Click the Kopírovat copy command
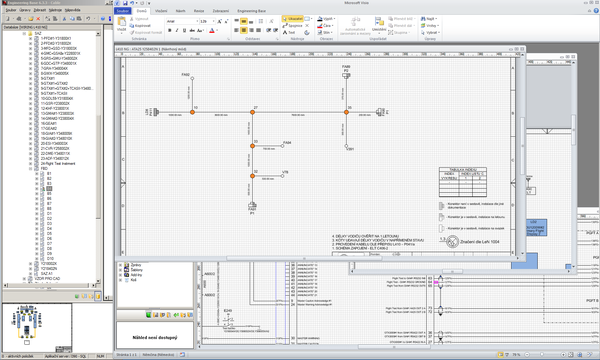Viewport: 600px width, 360px height. [140, 26]
